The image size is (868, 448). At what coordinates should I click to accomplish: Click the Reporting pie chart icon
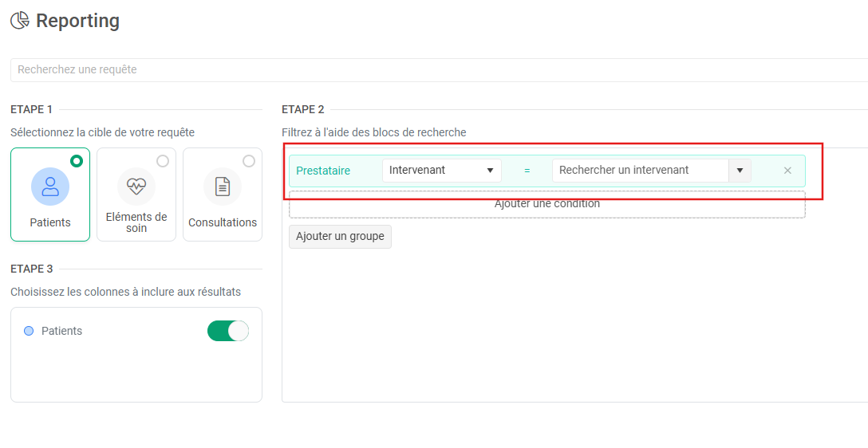pos(20,21)
